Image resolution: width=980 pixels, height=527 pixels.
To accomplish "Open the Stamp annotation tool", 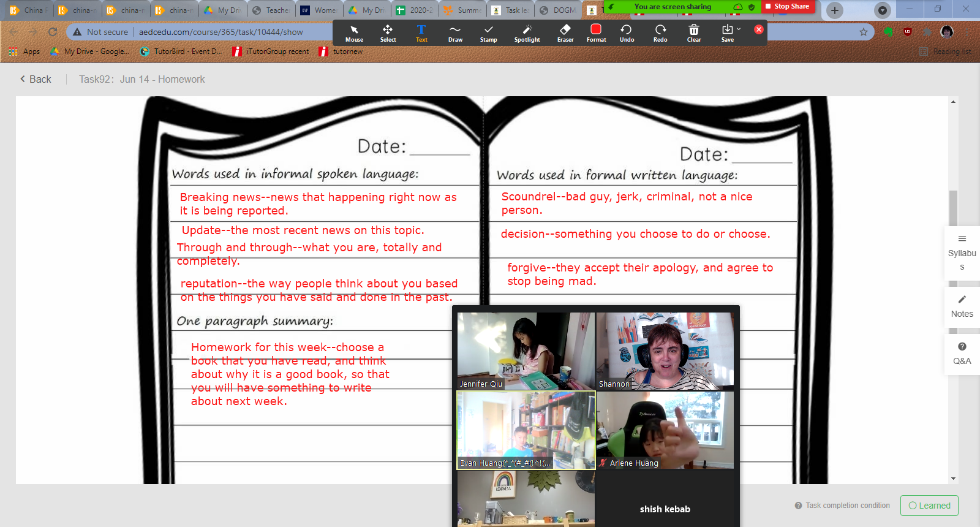I will (x=488, y=33).
